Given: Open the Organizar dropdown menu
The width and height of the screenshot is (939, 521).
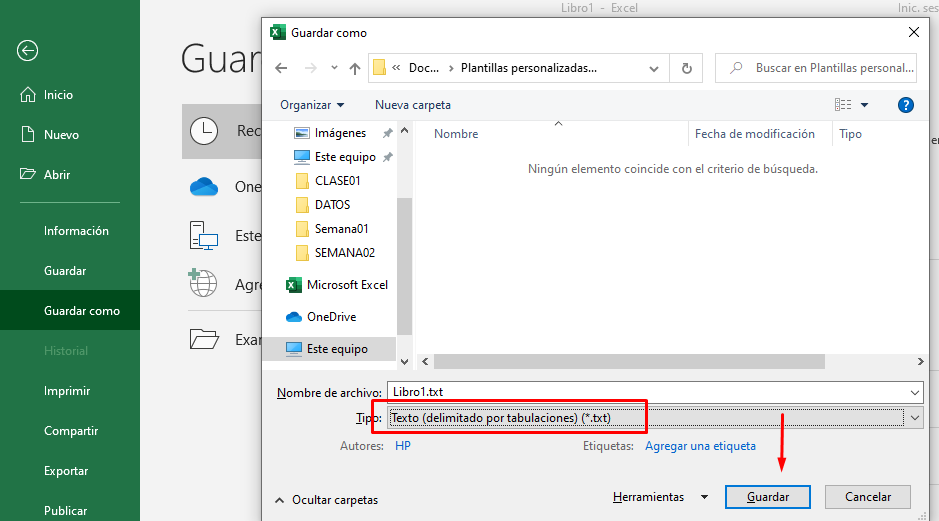Looking at the screenshot, I should click(312, 105).
